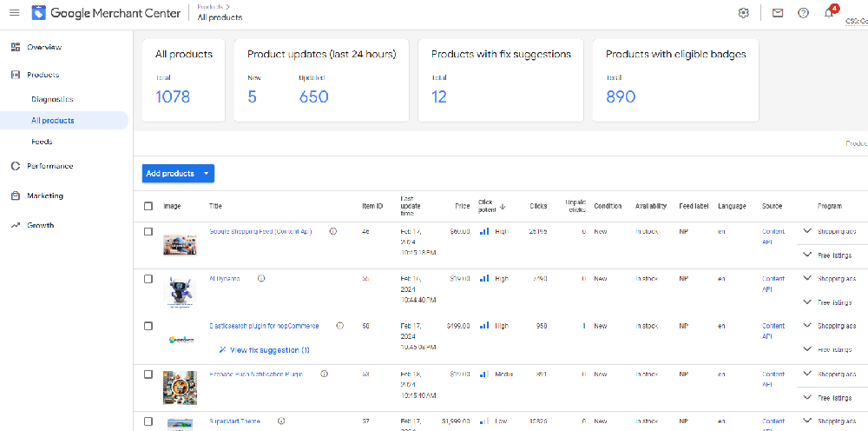Click the wand icon beside View fix suggestion
This screenshot has width=868, height=431.
click(x=222, y=350)
